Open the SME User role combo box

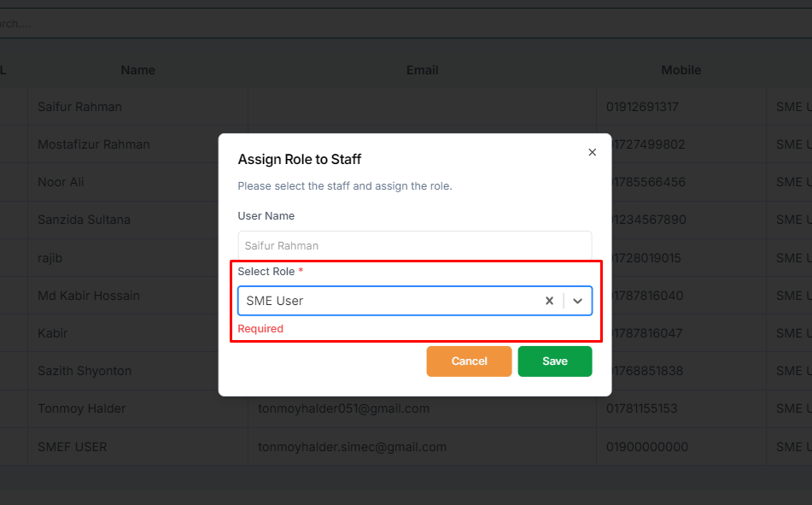click(x=415, y=301)
